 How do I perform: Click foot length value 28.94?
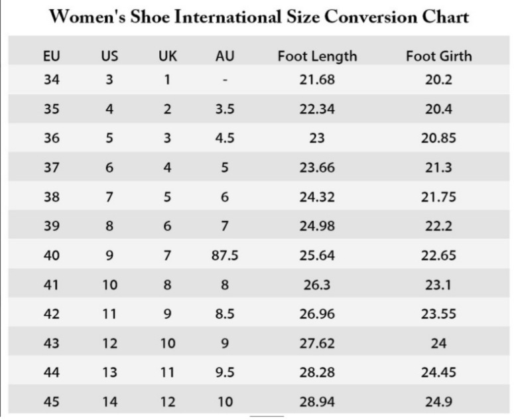[317, 402]
